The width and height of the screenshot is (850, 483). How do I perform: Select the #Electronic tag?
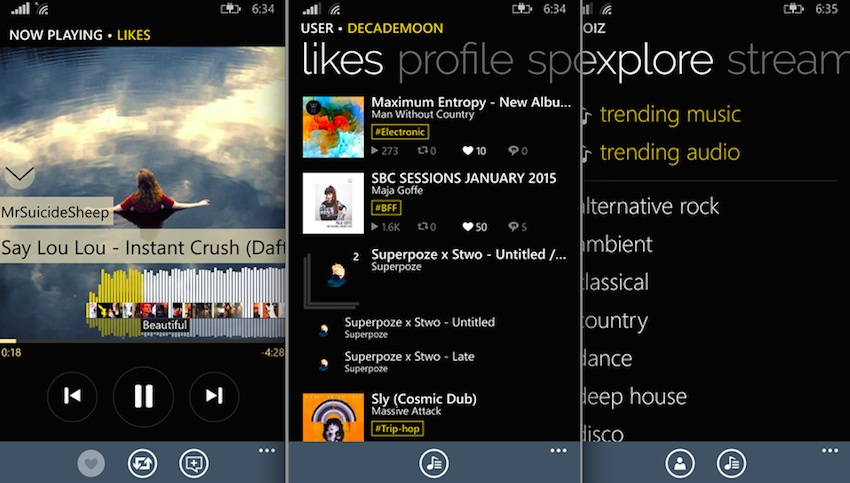click(x=400, y=132)
